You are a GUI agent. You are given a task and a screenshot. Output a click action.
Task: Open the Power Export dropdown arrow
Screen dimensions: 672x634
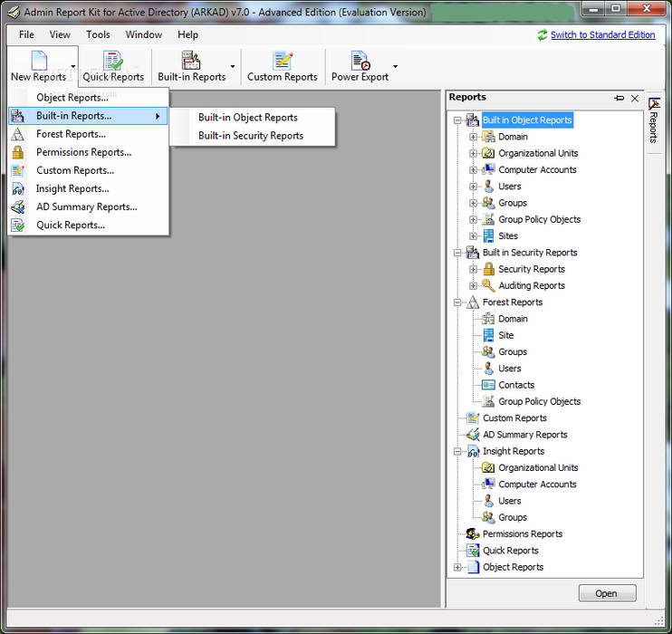pyautogui.click(x=395, y=66)
